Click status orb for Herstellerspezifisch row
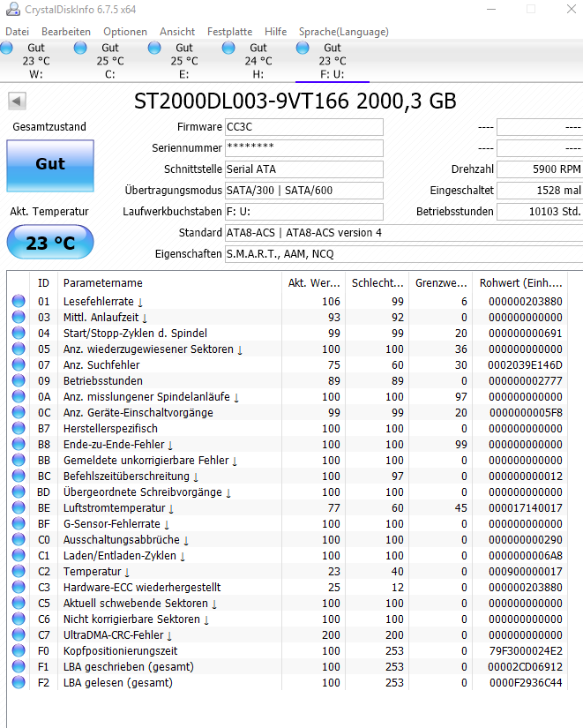Viewport: 583px width, 728px height. [19, 428]
